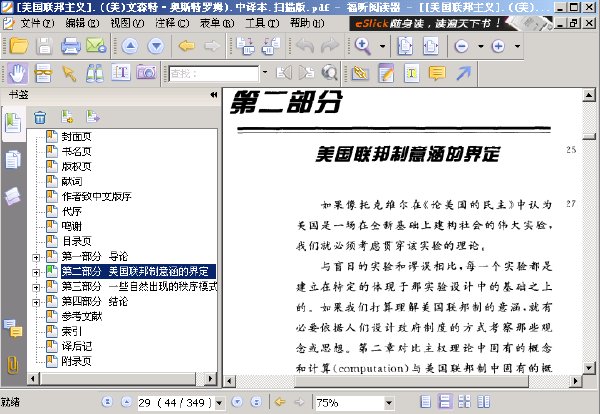Send the document by email icon
Viewport: 600px width, 414px height.
click(x=96, y=46)
